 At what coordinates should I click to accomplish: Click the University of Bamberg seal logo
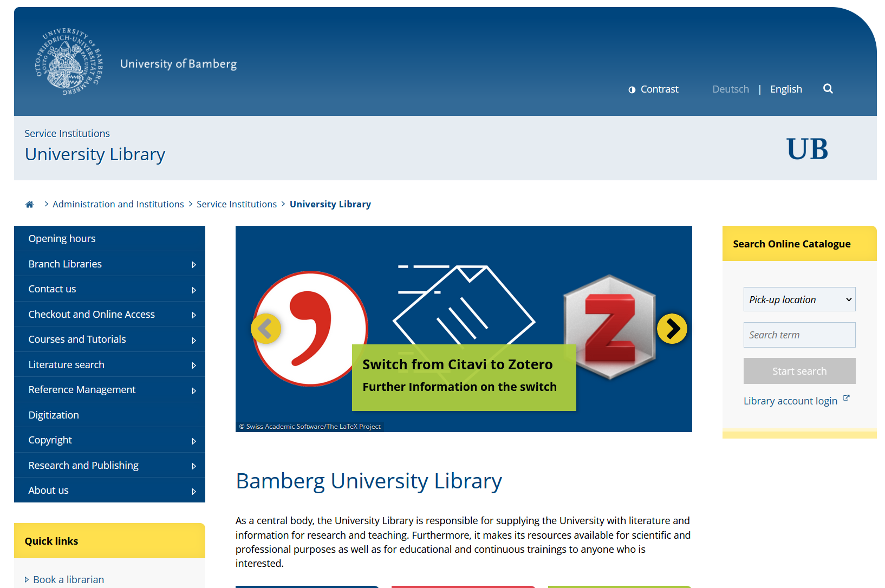(69, 62)
